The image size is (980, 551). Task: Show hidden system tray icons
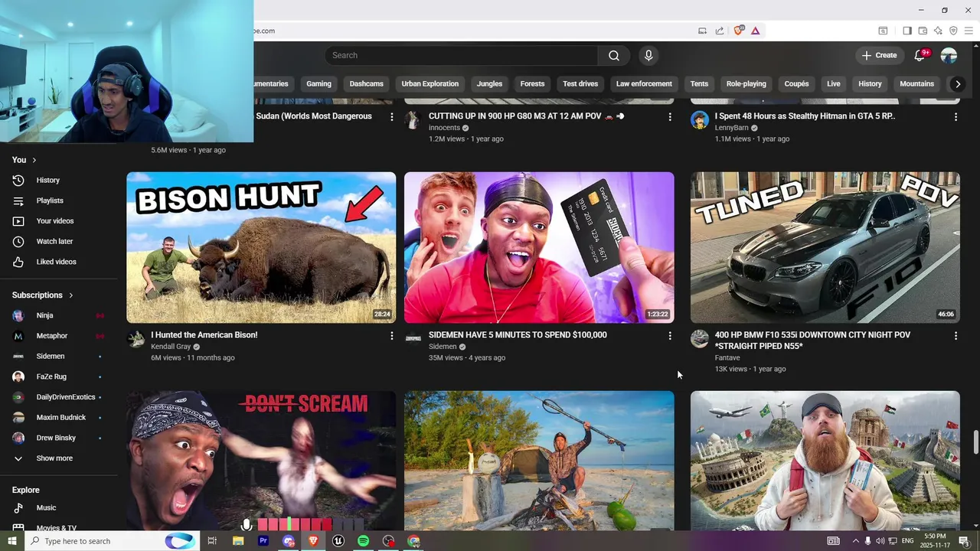(855, 541)
